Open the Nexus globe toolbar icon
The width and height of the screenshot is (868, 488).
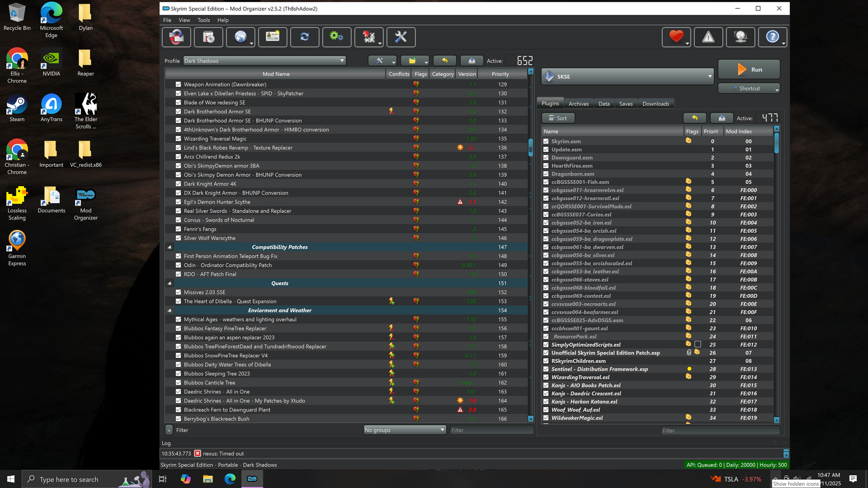pyautogui.click(x=241, y=37)
